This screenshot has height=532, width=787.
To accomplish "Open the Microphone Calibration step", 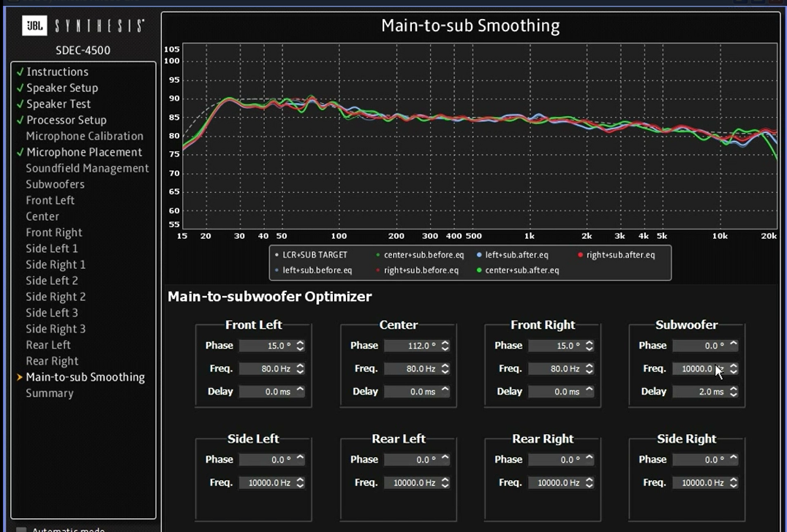I will pos(84,136).
